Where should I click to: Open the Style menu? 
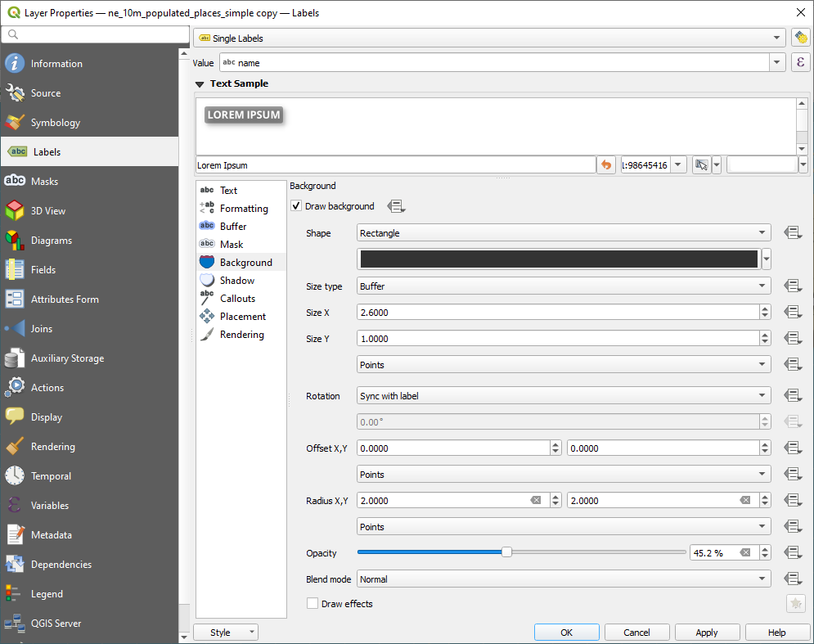pyautogui.click(x=225, y=632)
